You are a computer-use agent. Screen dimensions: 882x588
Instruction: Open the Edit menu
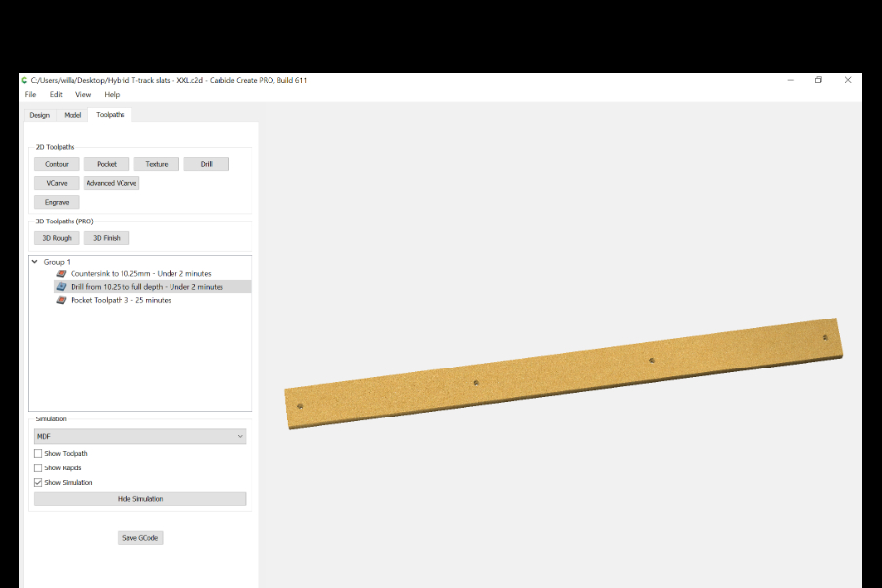pyautogui.click(x=56, y=94)
